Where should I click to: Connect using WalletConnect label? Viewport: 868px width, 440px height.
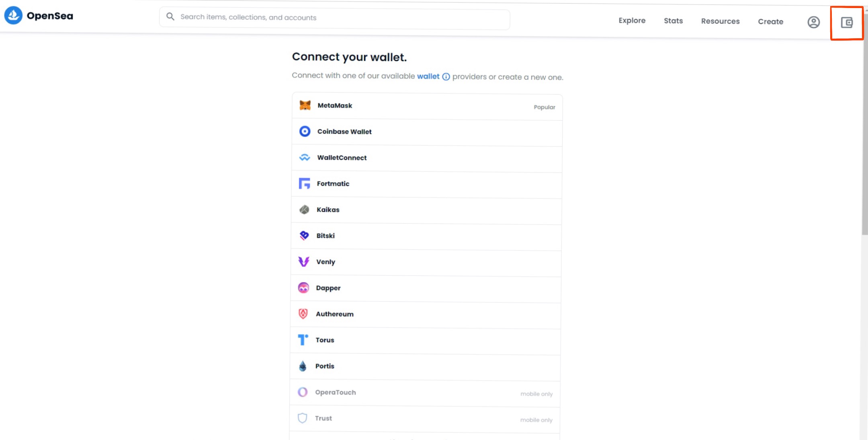coord(342,158)
